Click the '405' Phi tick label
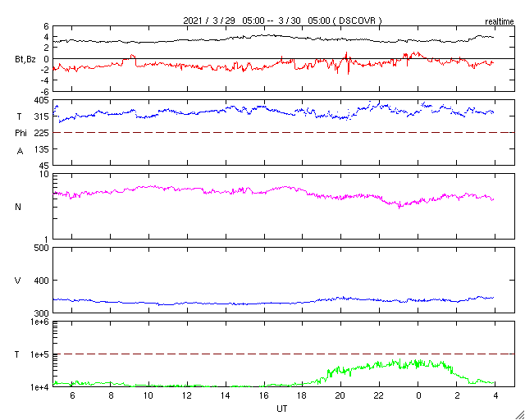Viewport: 525px width, 420px height. [x=42, y=100]
